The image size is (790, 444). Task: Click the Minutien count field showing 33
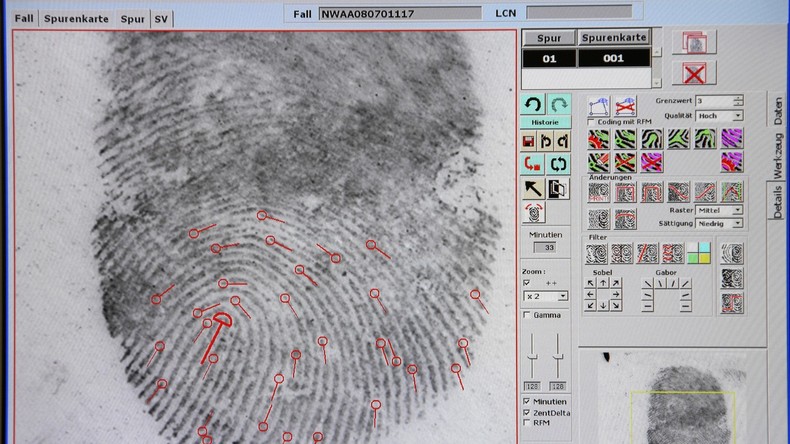[545, 247]
